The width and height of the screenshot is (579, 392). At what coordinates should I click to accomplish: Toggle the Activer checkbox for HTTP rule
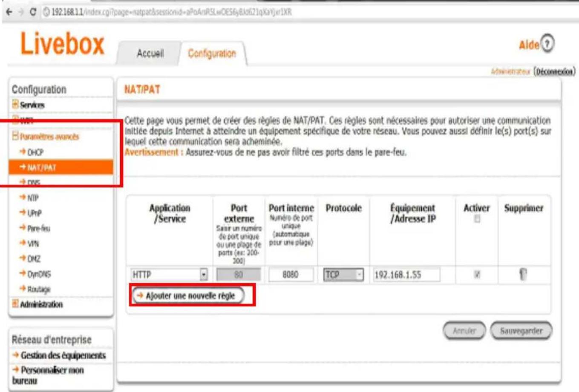click(477, 275)
